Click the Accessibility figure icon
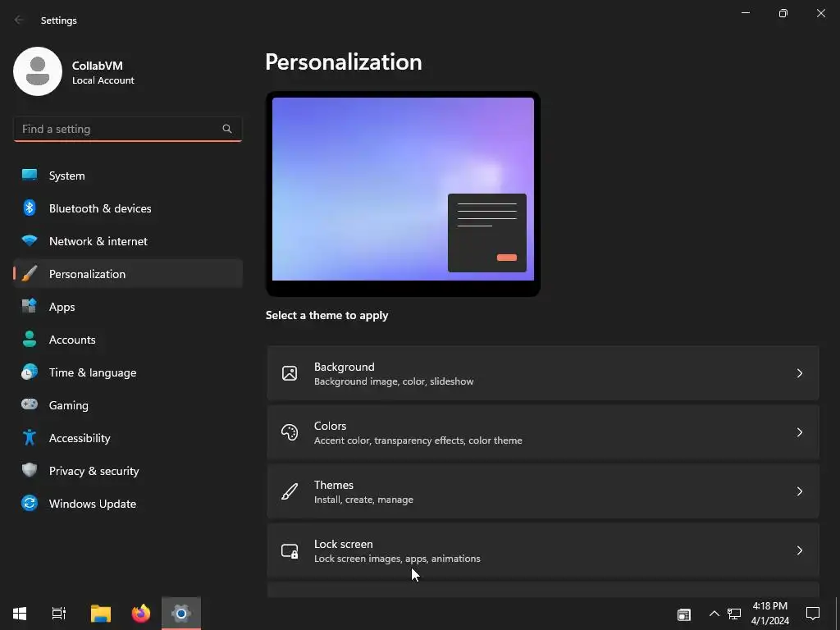This screenshot has height=630, width=840. 30,438
